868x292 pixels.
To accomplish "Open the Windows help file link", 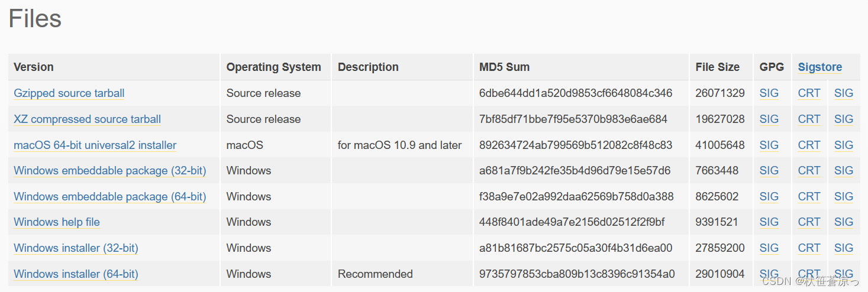I will (x=57, y=222).
